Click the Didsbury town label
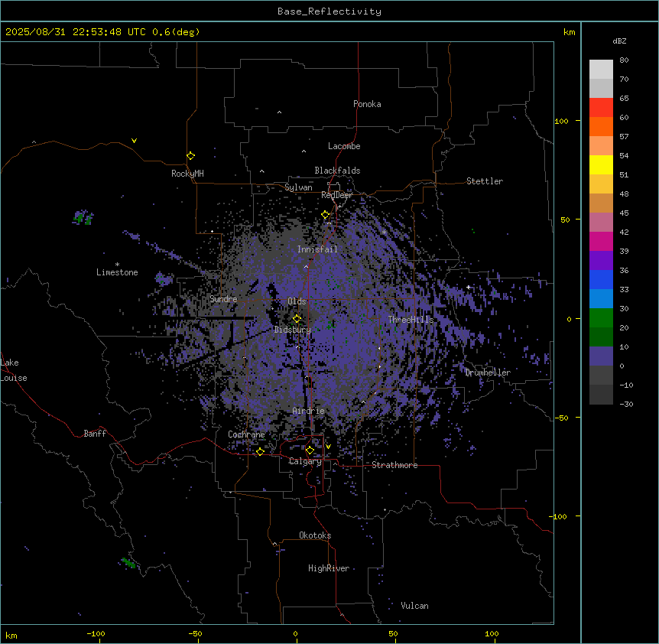Screen dimensions: 659x644 (293, 330)
